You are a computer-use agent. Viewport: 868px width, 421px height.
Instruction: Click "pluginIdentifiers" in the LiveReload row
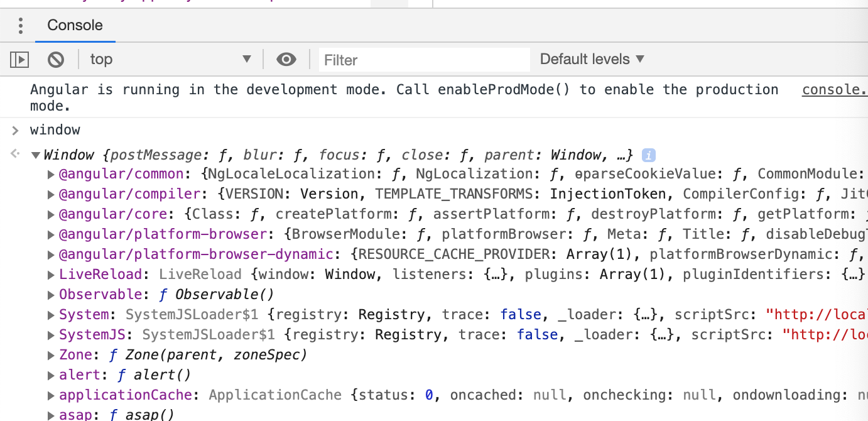point(753,275)
